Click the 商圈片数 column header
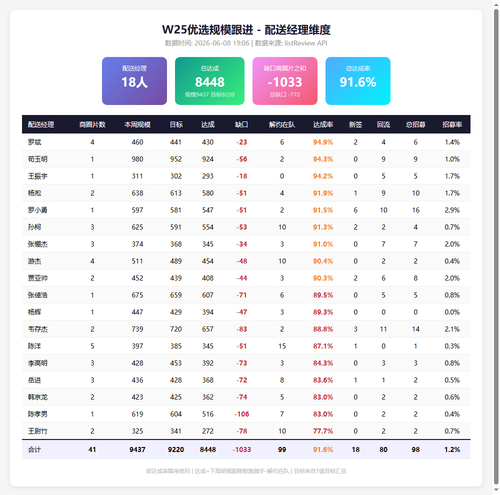The image size is (500, 495). tap(92, 125)
